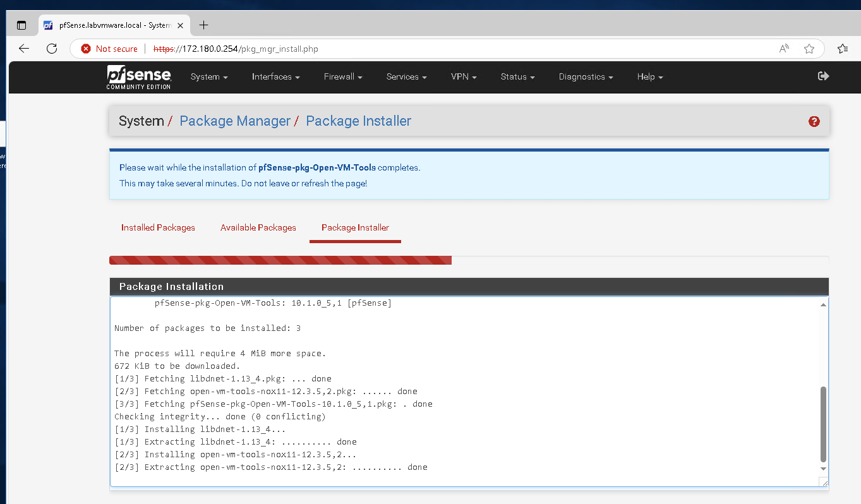The height and width of the screenshot is (504, 861).
Task: Click '[3/3] Fetching pfSense-pkg-Open-VM-Tools' log line
Action: (x=274, y=404)
